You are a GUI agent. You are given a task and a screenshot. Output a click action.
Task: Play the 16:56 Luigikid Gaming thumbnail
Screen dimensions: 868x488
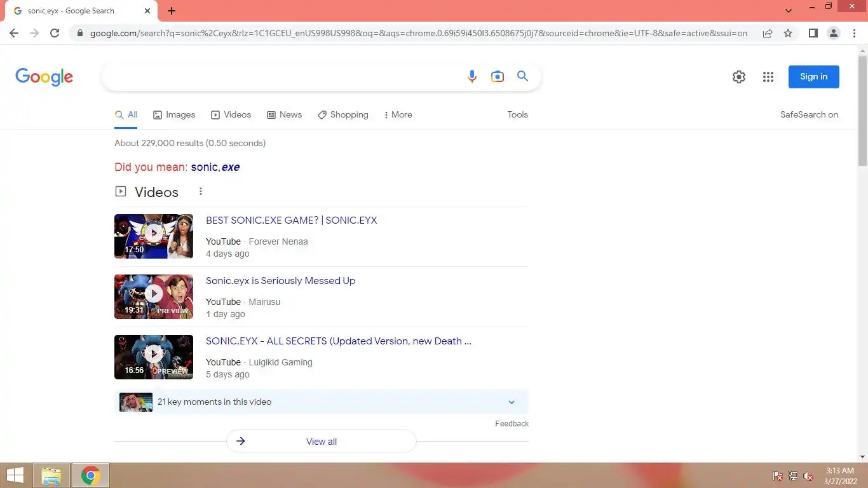pos(154,357)
